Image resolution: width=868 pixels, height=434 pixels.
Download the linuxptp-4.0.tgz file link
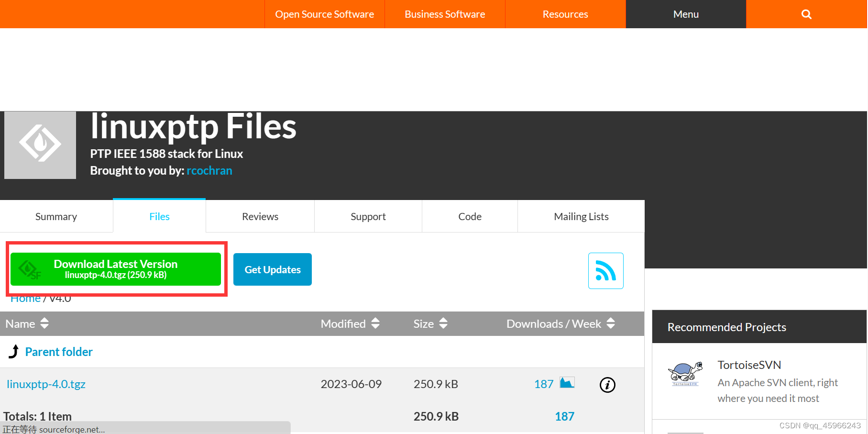point(46,384)
